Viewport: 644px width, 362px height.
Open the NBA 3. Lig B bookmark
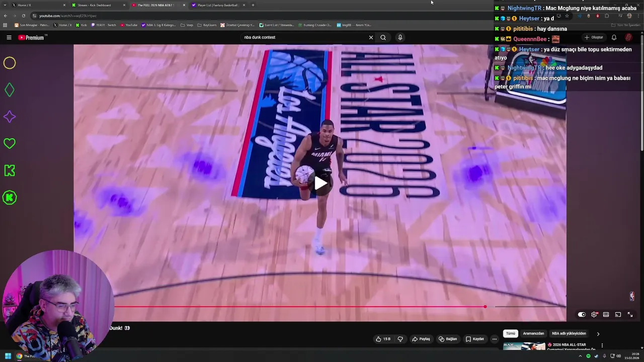[x=158, y=25]
